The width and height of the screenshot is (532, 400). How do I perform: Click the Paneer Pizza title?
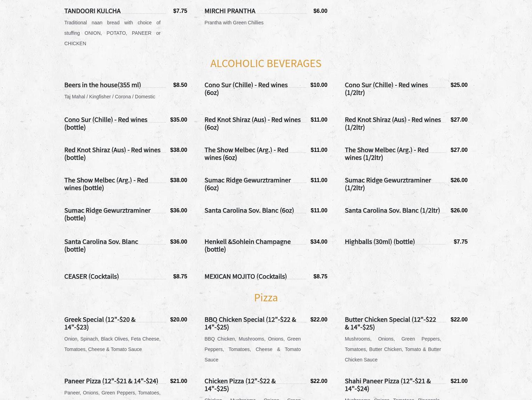[111, 381]
